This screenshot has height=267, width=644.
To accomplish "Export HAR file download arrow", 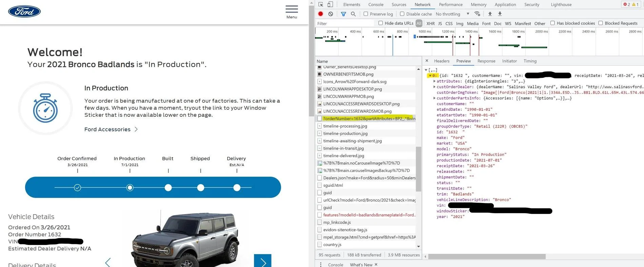I will [x=500, y=14].
